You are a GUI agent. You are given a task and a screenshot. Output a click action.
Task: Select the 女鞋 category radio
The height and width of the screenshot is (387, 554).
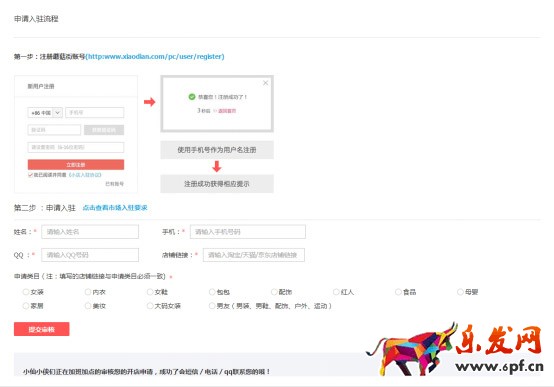click(150, 292)
